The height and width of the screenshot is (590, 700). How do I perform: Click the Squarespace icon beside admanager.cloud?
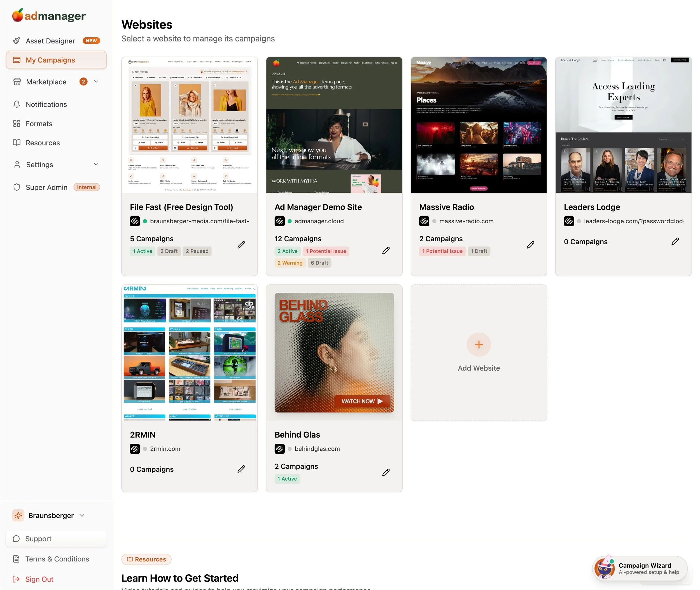tap(279, 221)
